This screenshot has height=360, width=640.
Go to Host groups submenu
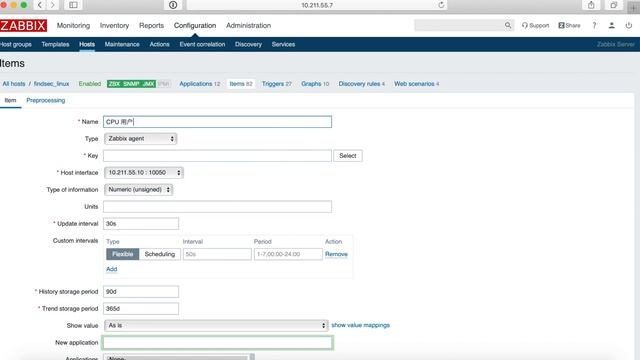tap(16, 44)
